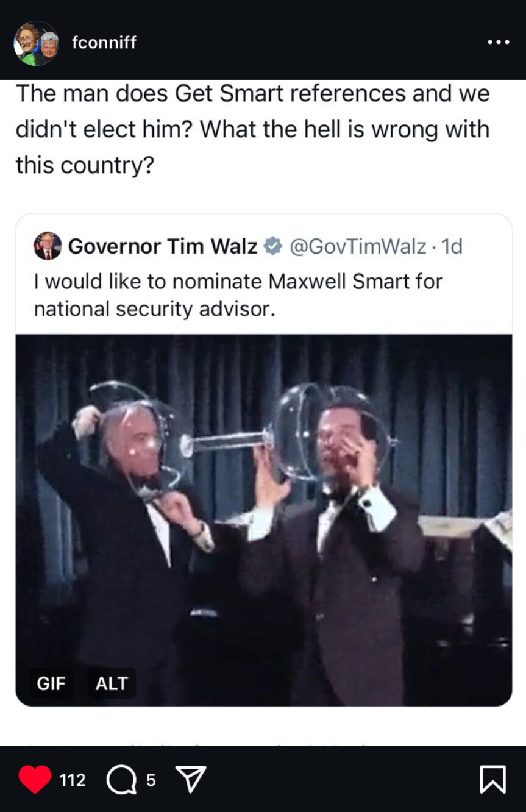Save post with bookmark icon
This screenshot has width=526, height=812.
(x=492, y=779)
